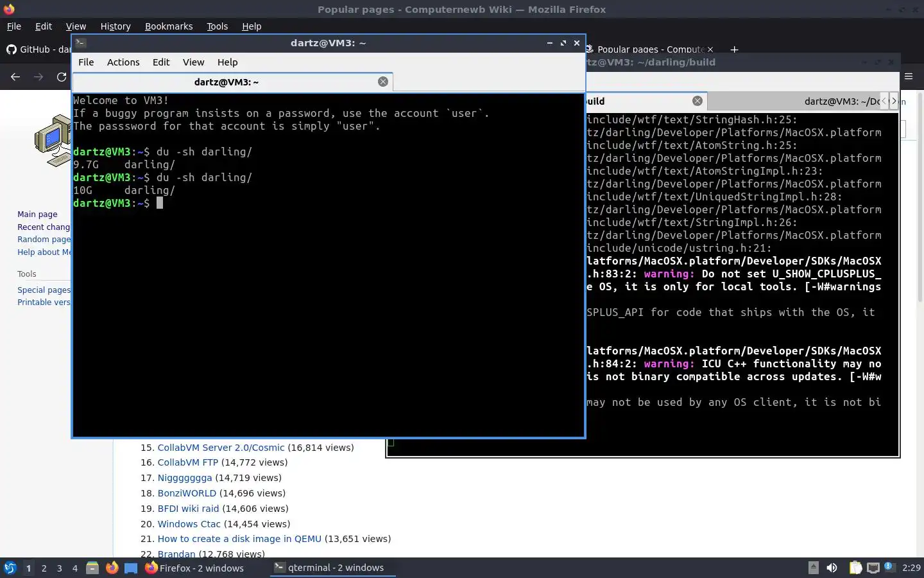Open the Actions menu in qterminal
Screen dimensions: 924x578
[123, 62]
